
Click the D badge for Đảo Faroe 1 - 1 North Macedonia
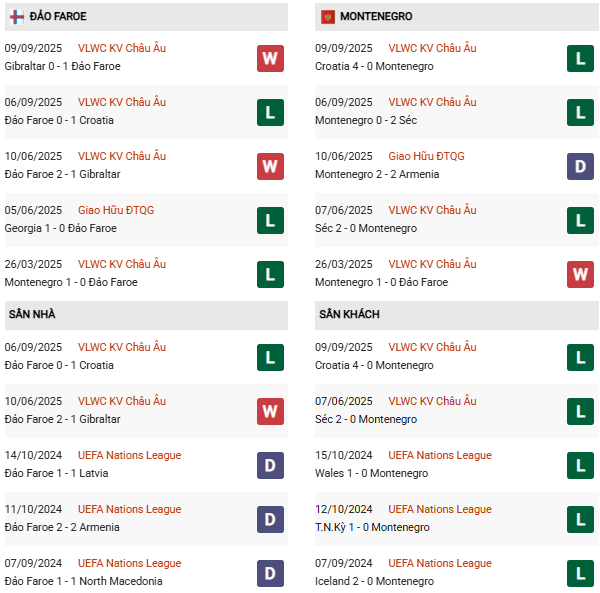(270, 573)
